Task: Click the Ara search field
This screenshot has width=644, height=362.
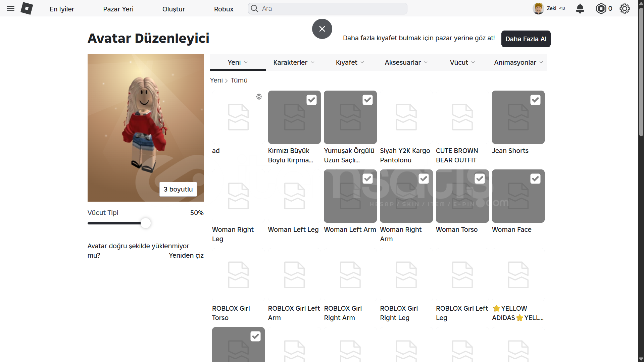Action: (x=328, y=9)
